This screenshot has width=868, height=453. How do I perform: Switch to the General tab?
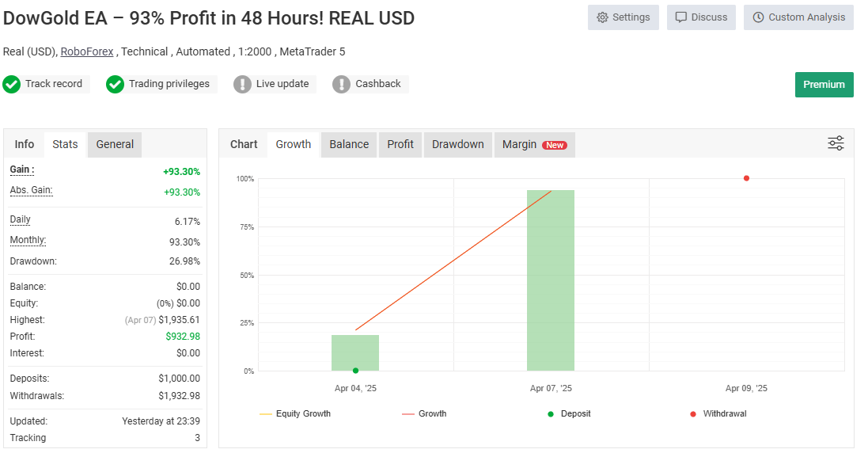[x=115, y=145]
